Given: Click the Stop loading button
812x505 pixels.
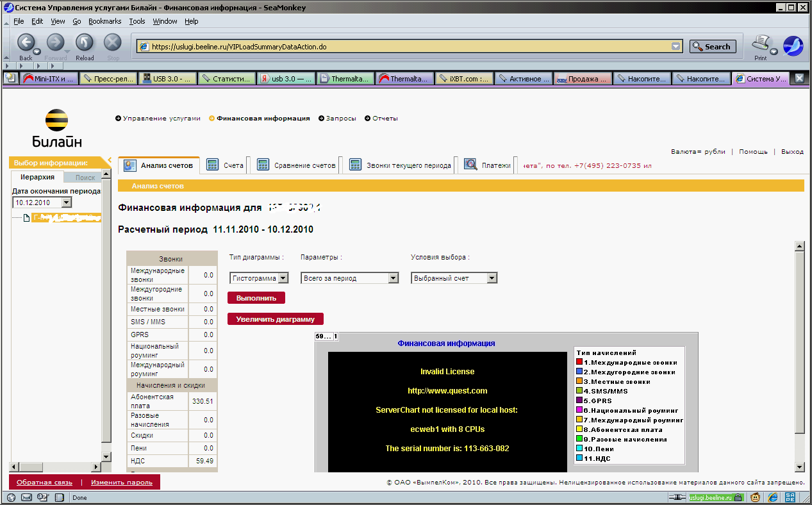Looking at the screenshot, I should coord(113,43).
